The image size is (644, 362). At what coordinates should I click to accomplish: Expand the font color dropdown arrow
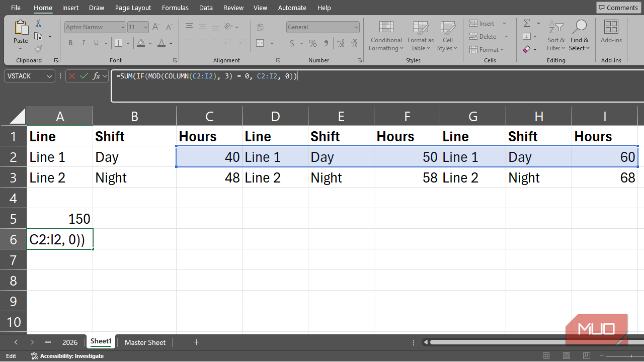(171, 43)
